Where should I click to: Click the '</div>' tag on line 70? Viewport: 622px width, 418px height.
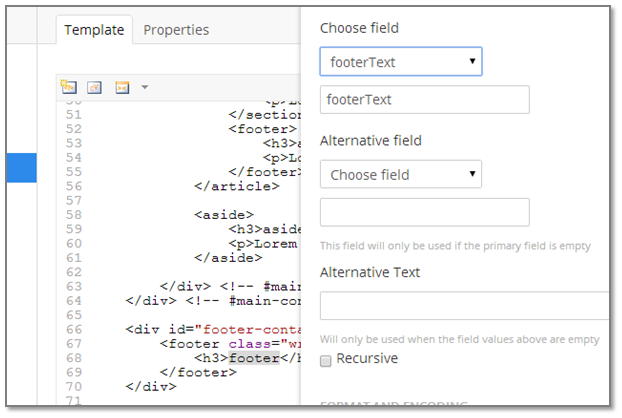coord(151,387)
